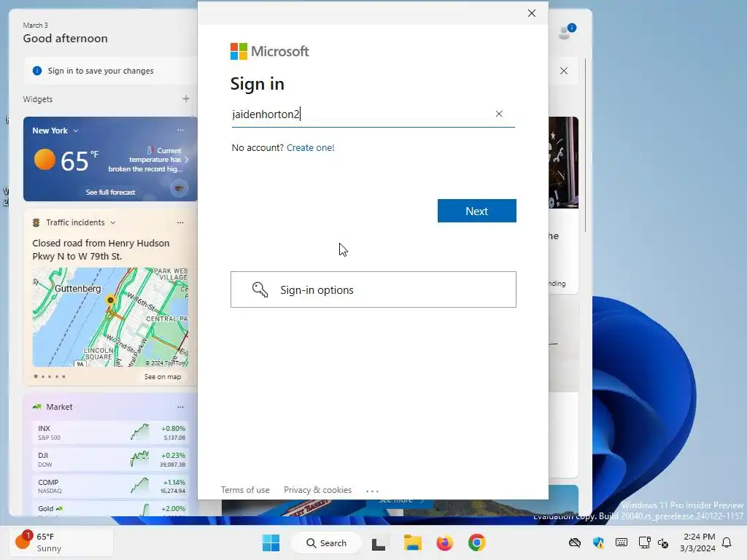Viewport: 747px width, 560px height.
Task: Click the Market widget icon
Action: 36,407
